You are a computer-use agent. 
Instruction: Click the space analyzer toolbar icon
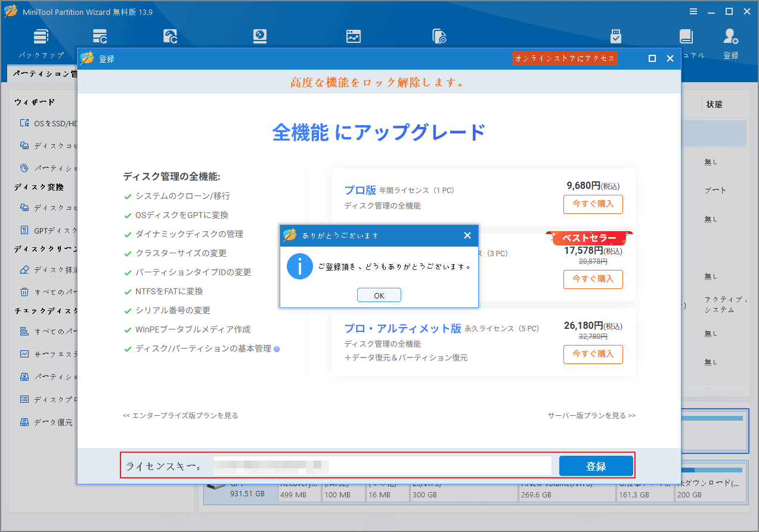click(354, 37)
